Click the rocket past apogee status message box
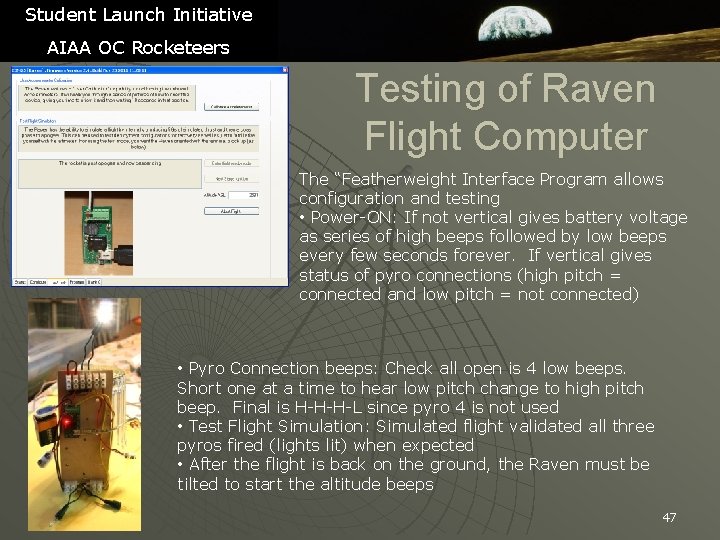This screenshot has width=720, height=540. [x=110, y=174]
